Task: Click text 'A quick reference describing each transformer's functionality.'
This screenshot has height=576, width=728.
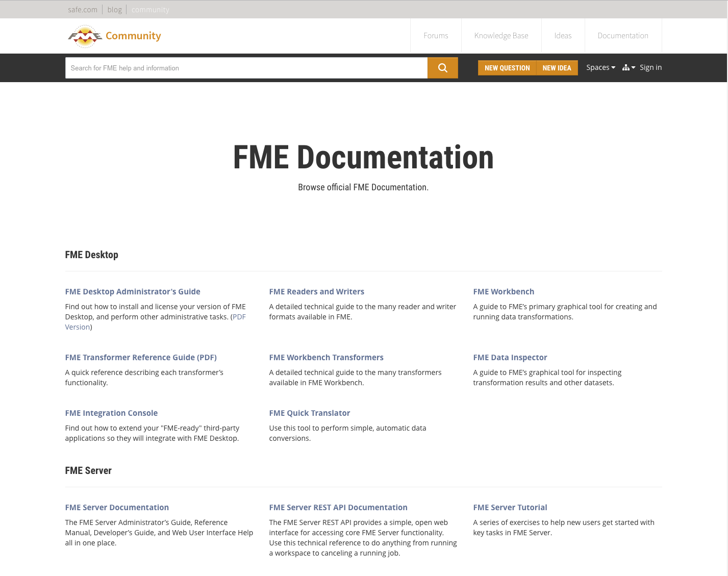Action: [x=144, y=378]
